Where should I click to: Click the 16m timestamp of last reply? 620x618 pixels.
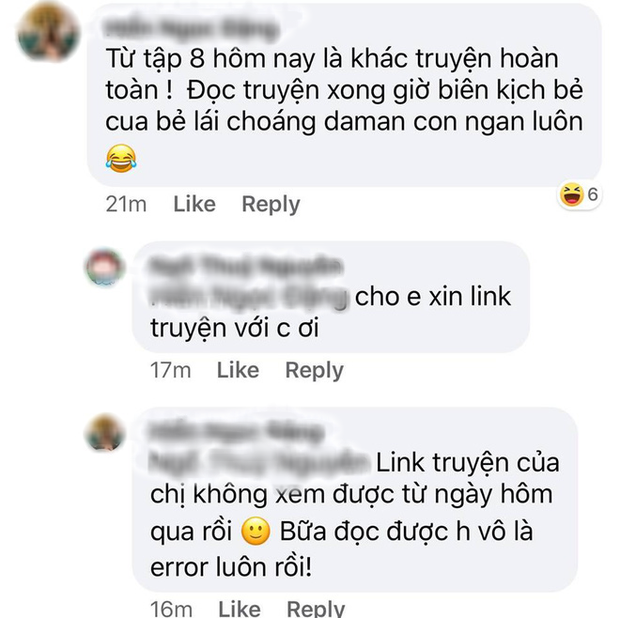[x=172, y=609]
